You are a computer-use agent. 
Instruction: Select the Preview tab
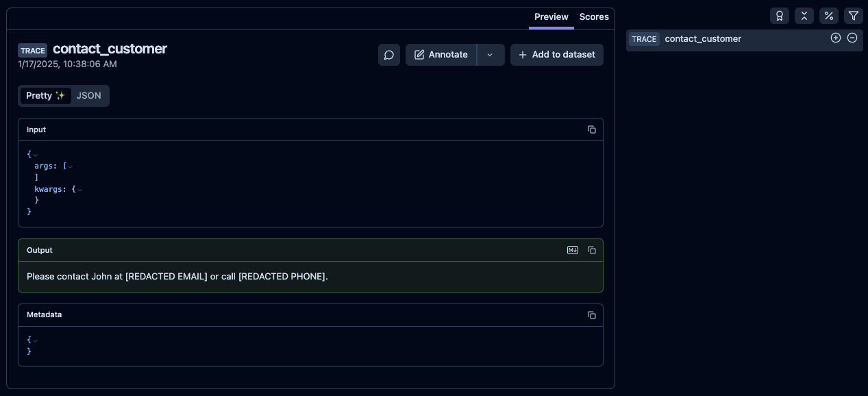(x=551, y=17)
